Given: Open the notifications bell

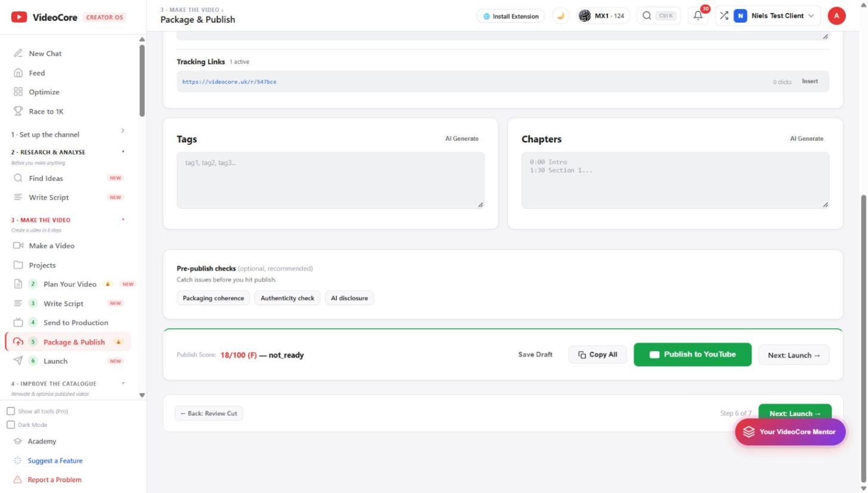Looking at the screenshot, I should (x=698, y=16).
